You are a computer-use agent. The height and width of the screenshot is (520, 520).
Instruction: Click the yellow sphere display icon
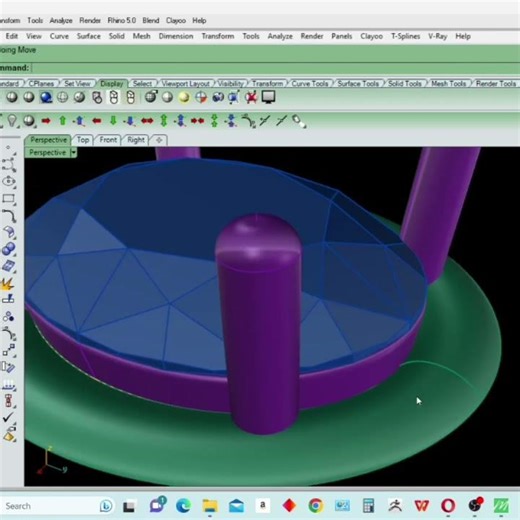point(184,97)
